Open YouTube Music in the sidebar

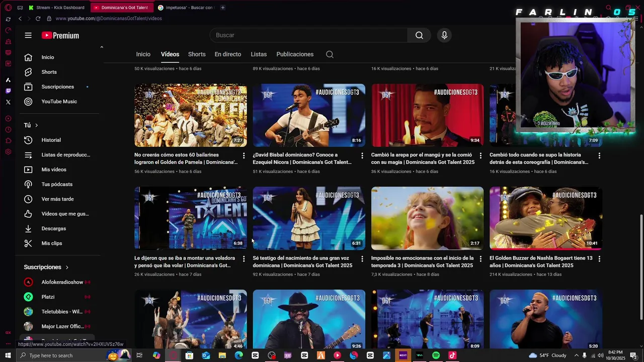[60, 102]
